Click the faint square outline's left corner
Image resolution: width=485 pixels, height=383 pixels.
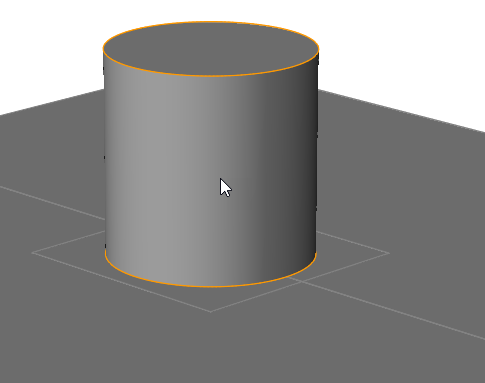(x=33, y=253)
